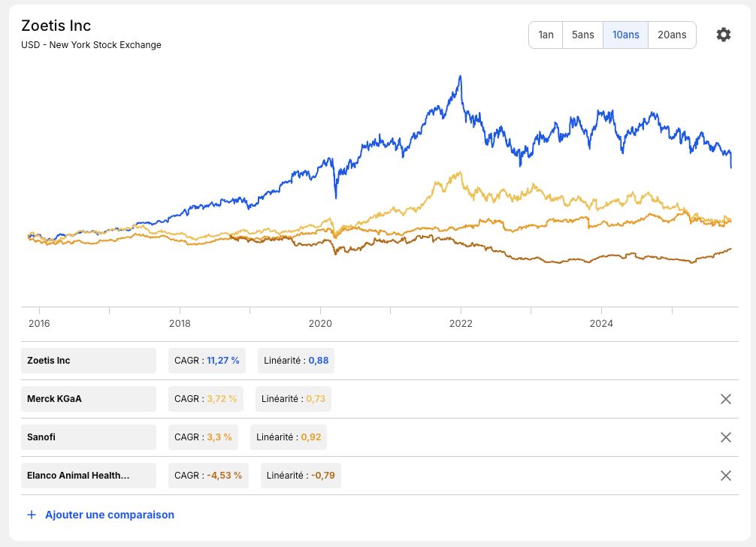Viewport: 756px width, 547px height.
Task: Click the plus icon to add comparison
Action: click(x=32, y=515)
